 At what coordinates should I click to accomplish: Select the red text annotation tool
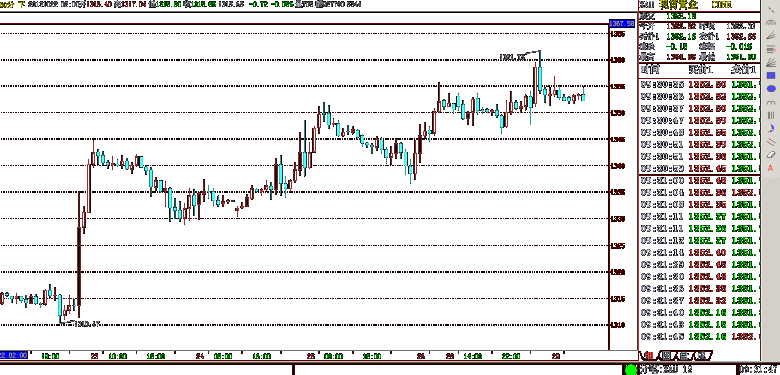(771, 168)
